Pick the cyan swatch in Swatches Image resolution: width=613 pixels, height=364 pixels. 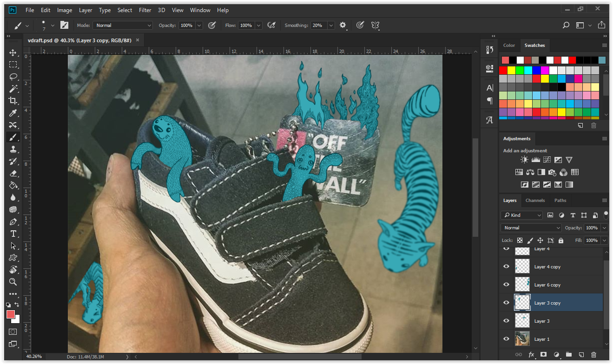click(528, 71)
